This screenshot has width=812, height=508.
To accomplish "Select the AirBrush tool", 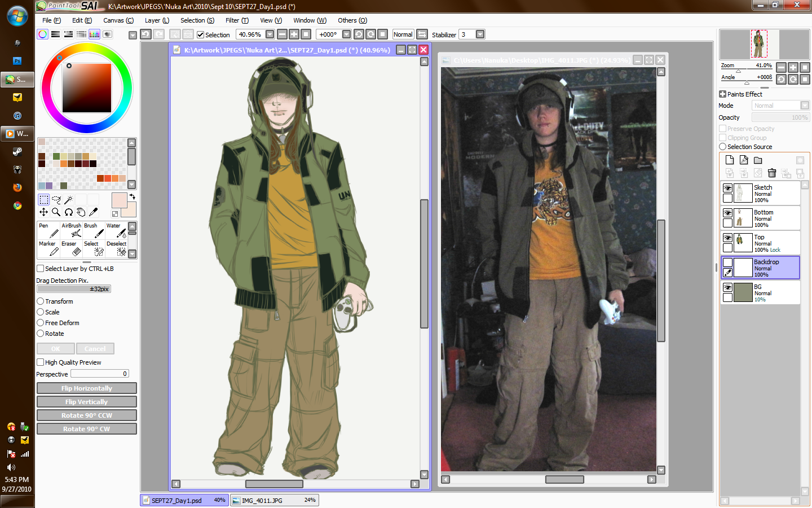I will (x=72, y=230).
